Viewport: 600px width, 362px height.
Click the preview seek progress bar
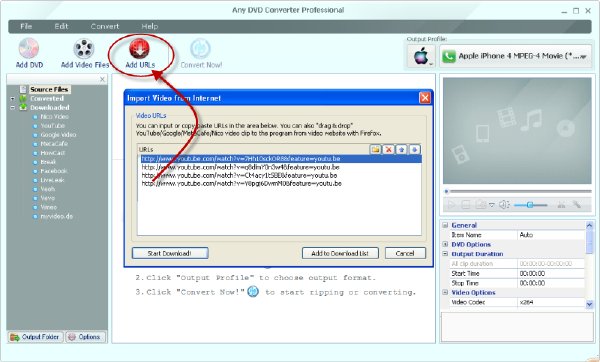pyautogui.click(x=517, y=191)
